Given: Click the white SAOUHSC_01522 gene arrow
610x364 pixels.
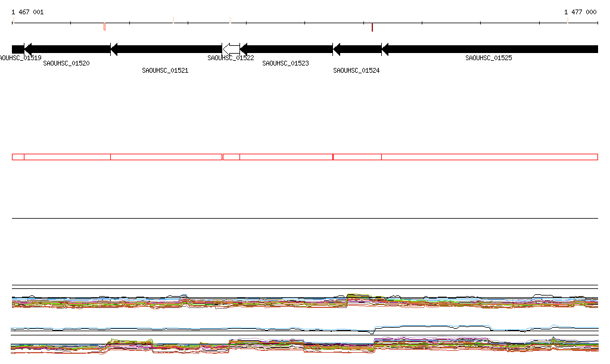Looking at the screenshot, I should (231, 49).
